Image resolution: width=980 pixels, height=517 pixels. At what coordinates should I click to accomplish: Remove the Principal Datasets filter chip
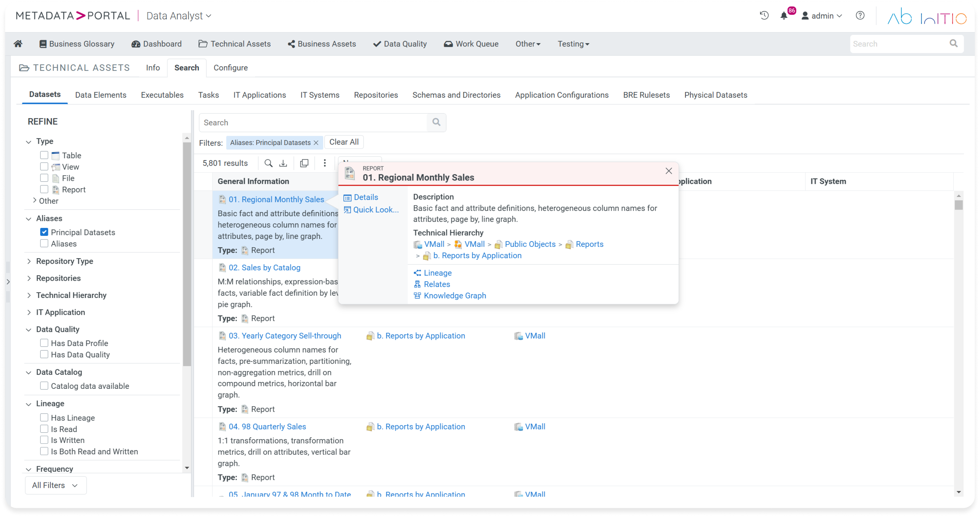316,143
